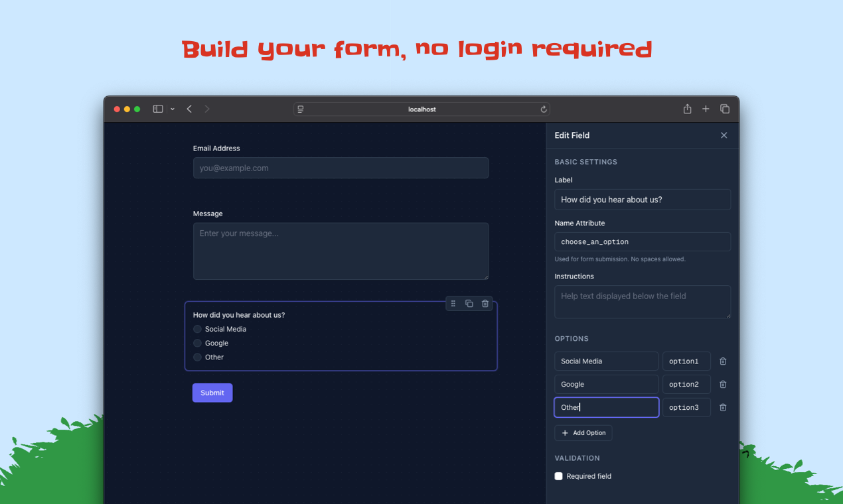Image resolution: width=843 pixels, height=504 pixels.
Task: Reload the localhost page
Action: pyautogui.click(x=543, y=109)
